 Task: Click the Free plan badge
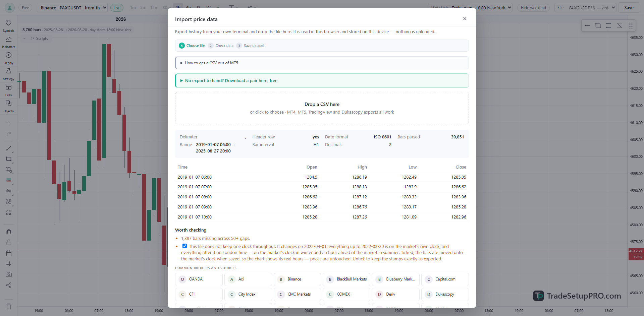(x=25, y=8)
